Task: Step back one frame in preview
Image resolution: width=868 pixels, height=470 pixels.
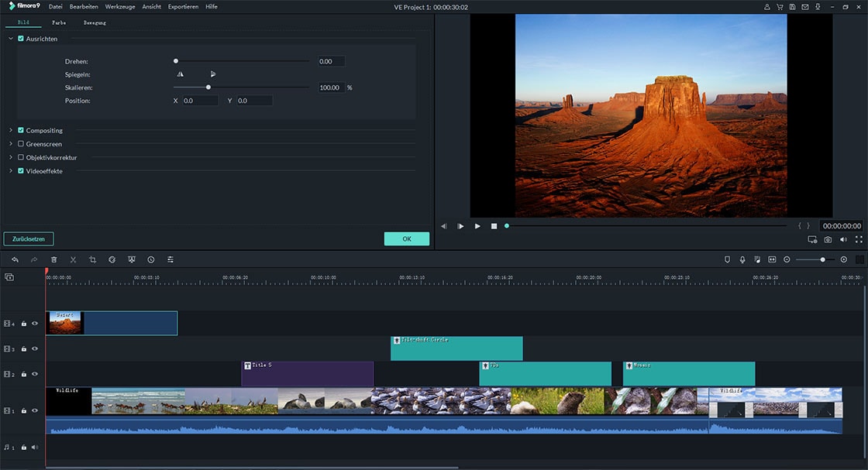Action: click(444, 226)
